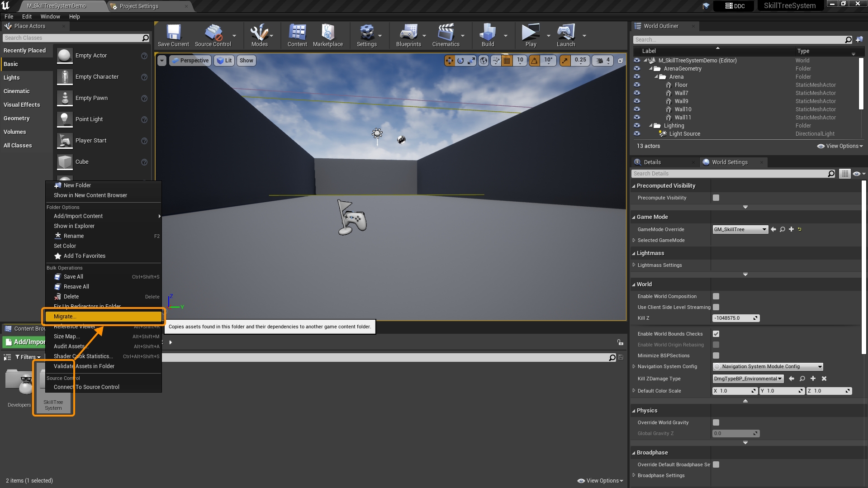Enable the Precompute Visibility checkbox

pyautogui.click(x=716, y=198)
